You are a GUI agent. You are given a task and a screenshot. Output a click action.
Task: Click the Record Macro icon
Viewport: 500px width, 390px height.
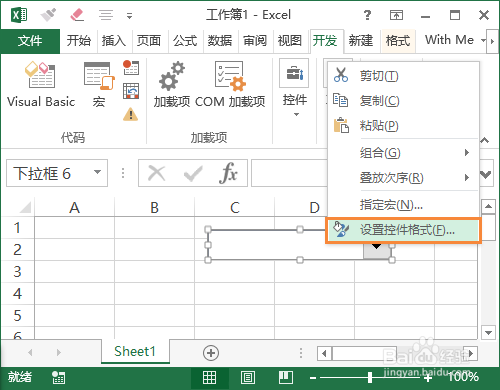click(131, 67)
